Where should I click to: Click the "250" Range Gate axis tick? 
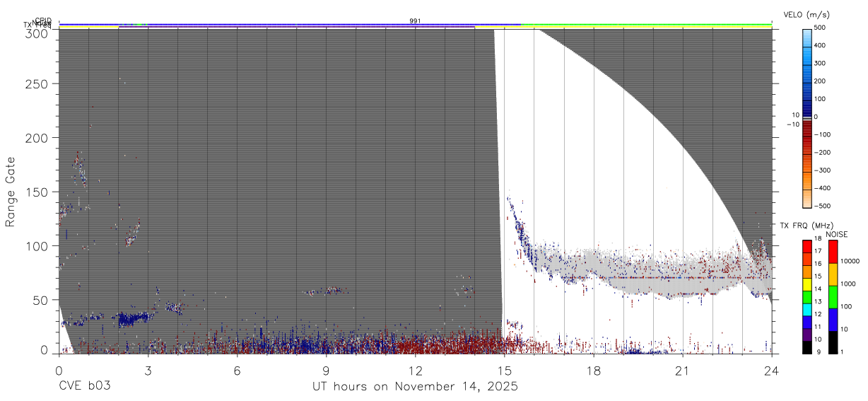[37, 84]
